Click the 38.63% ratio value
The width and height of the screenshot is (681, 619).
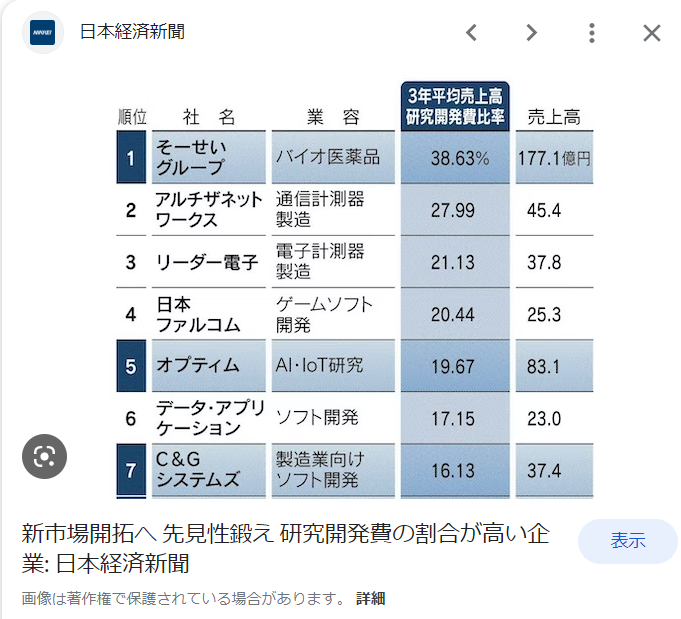[x=460, y=158]
